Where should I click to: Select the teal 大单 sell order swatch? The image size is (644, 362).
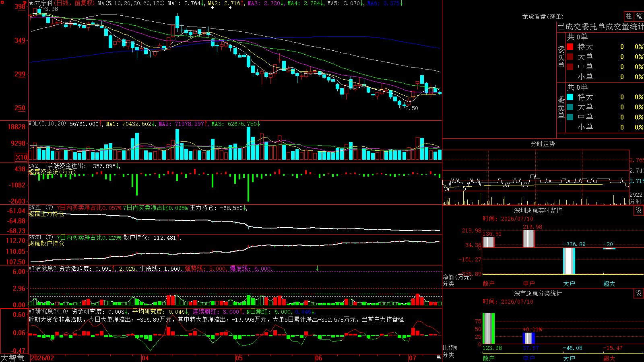(x=570, y=107)
